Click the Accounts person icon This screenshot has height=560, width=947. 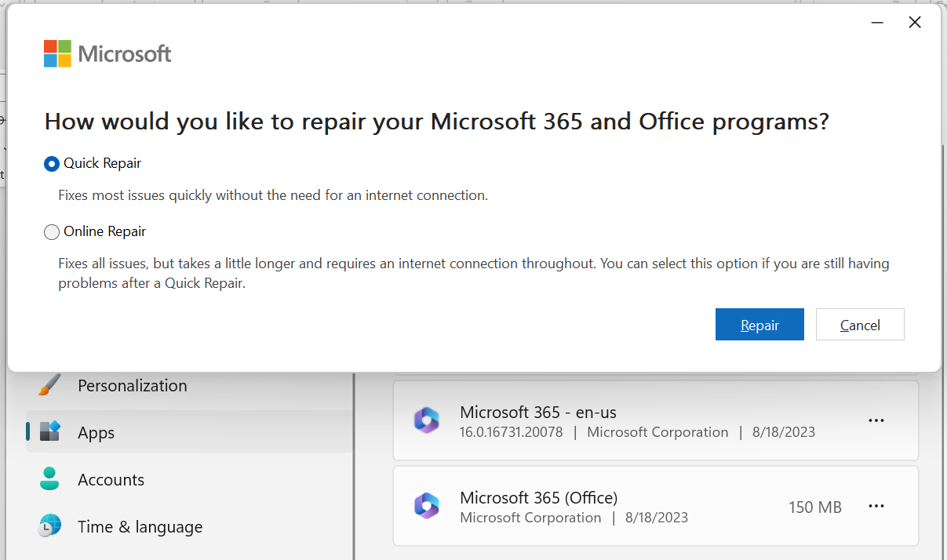[x=49, y=479]
